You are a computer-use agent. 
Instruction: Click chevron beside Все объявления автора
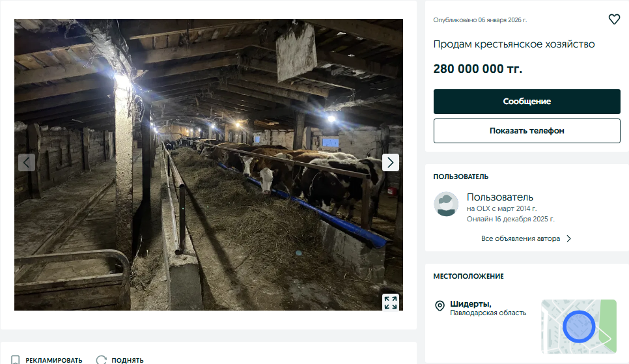pyautogui.click(x=569, y=238)
